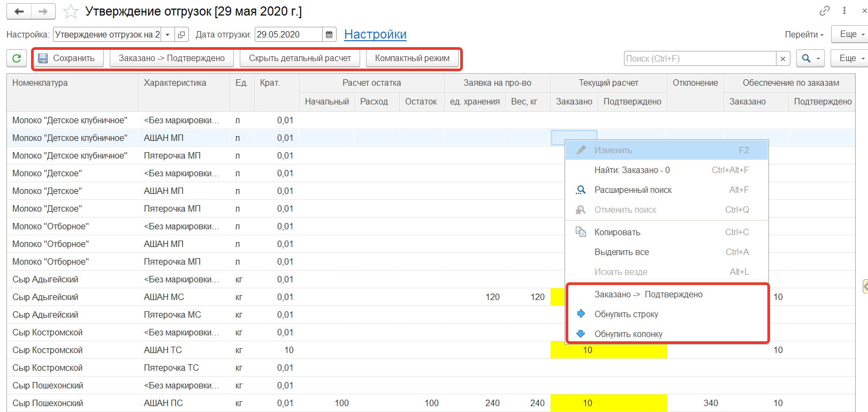Click the back navigation arrow
Viewport: 868px width, 412px height.
pyautogui.click(x=19, y=11)
